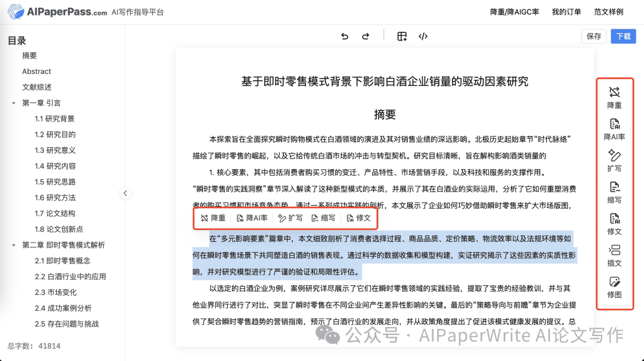Open the code view icon

click(x=423, y=36)
